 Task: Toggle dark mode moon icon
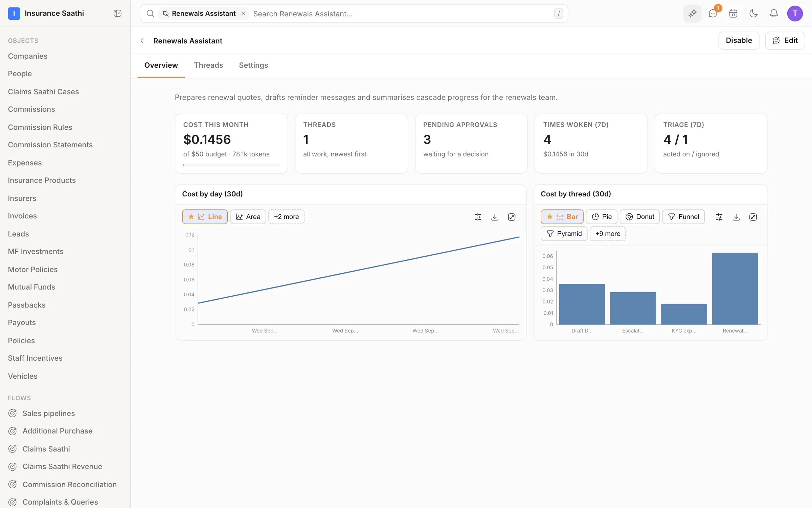pyautogui.click(x=753, y=13)
